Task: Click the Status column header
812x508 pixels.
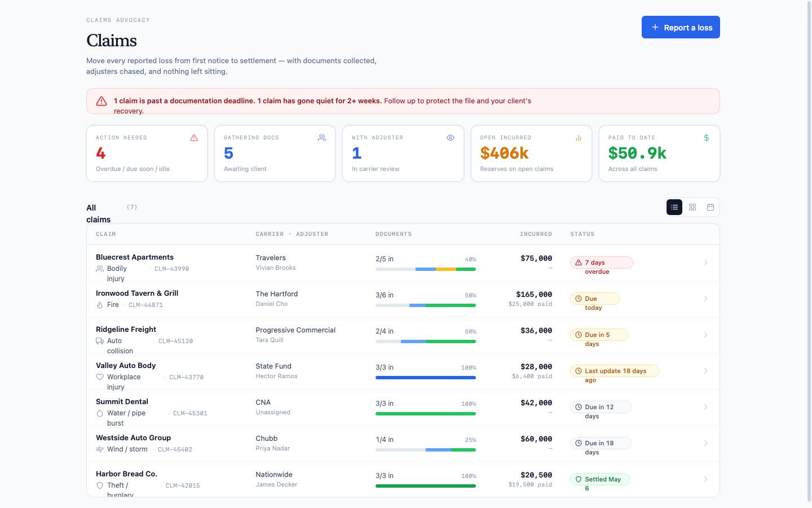Action: click(x=582, y=234)
